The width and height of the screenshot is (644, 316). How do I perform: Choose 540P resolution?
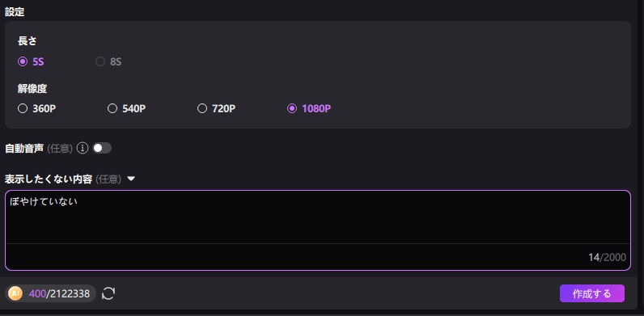[x=112, y=109]
